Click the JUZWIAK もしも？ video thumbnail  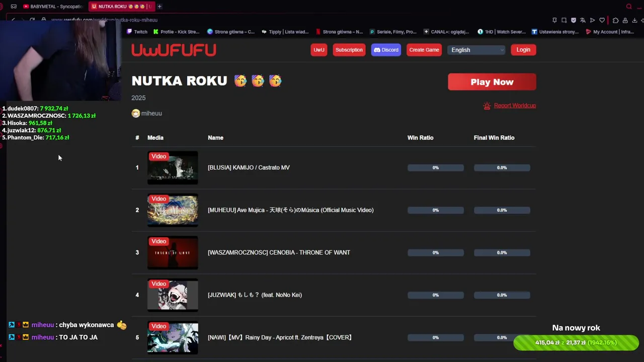(x=173, y=295)
